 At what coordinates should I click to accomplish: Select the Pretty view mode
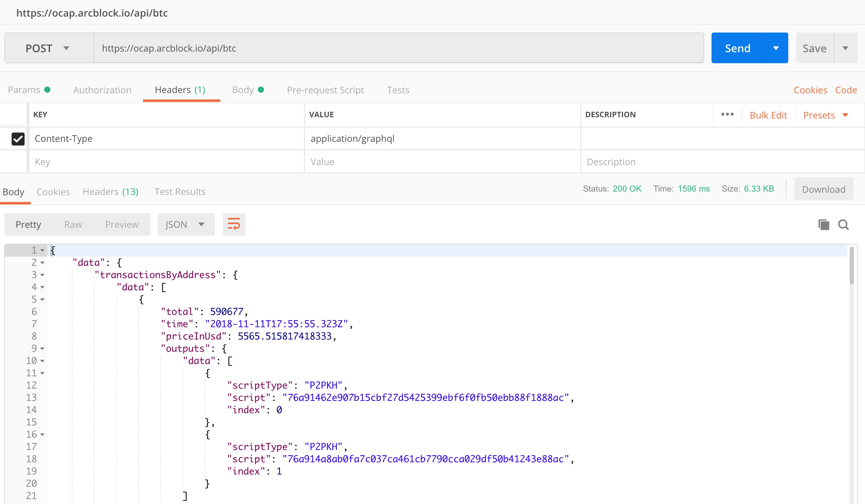click(x=28, y=224)
